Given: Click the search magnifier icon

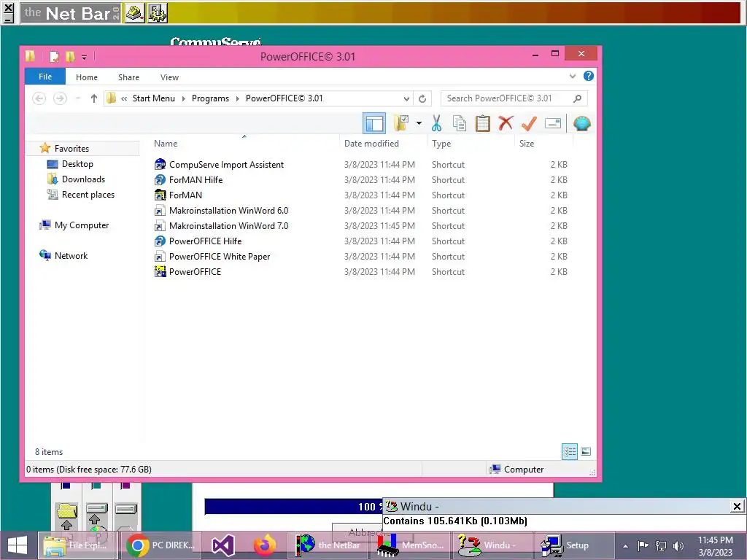Looking at the screenshot, I should point(578,98).
